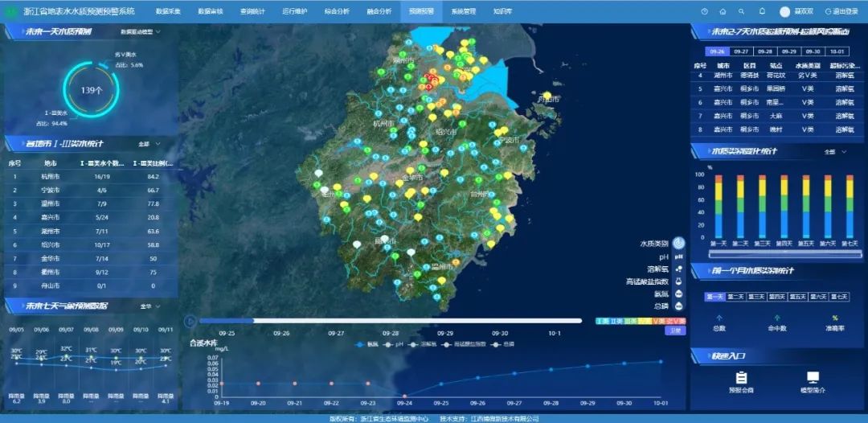
Task: Open search via the magnifier icon
Action: tap(743, 12)
